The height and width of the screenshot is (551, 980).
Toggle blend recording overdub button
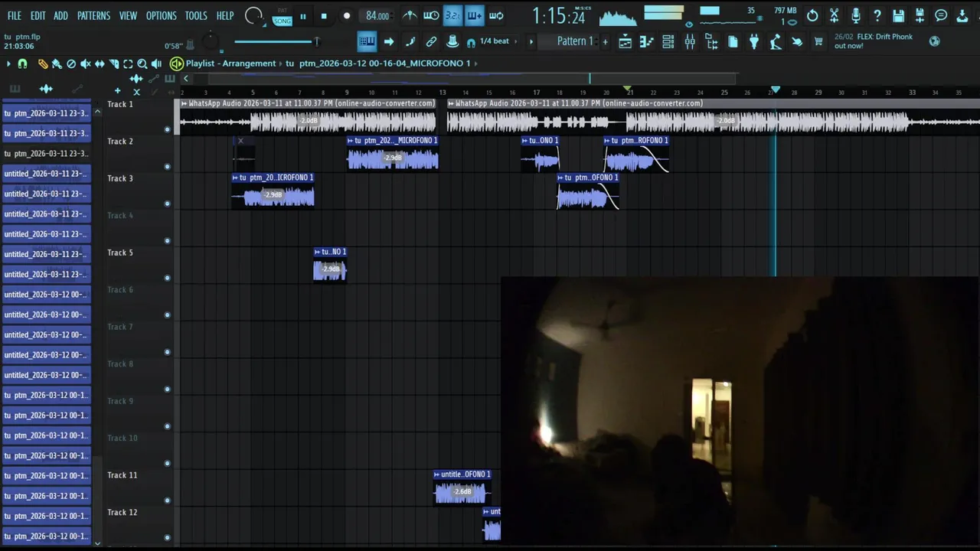tap(474, 15)
